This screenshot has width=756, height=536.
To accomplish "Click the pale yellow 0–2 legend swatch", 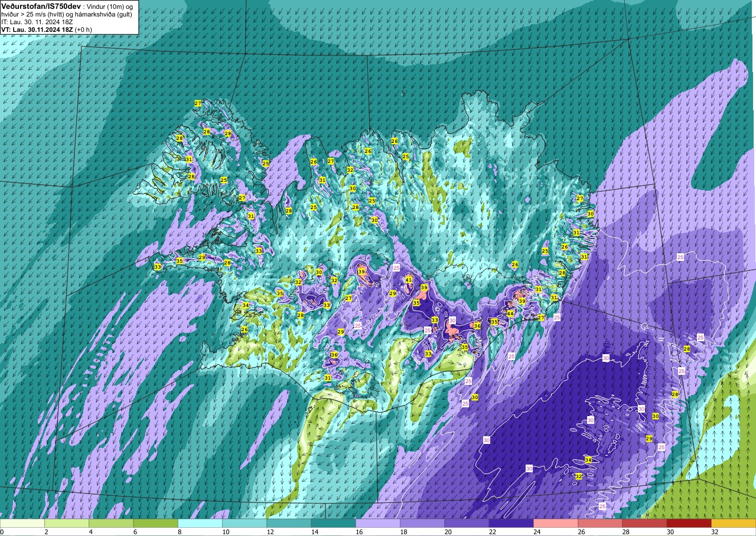I will 22,523.
